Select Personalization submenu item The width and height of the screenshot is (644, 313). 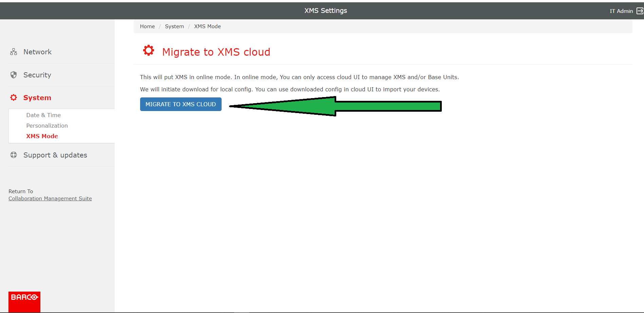47,126
